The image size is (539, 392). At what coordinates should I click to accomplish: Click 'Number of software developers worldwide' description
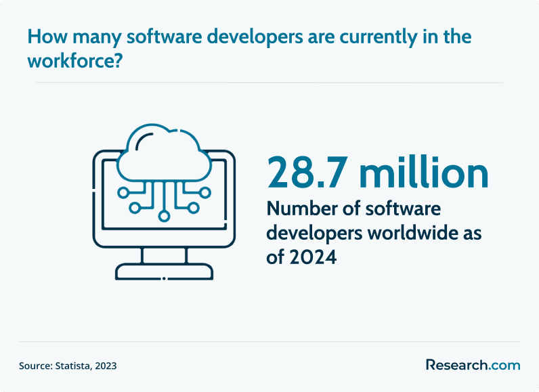374,233
